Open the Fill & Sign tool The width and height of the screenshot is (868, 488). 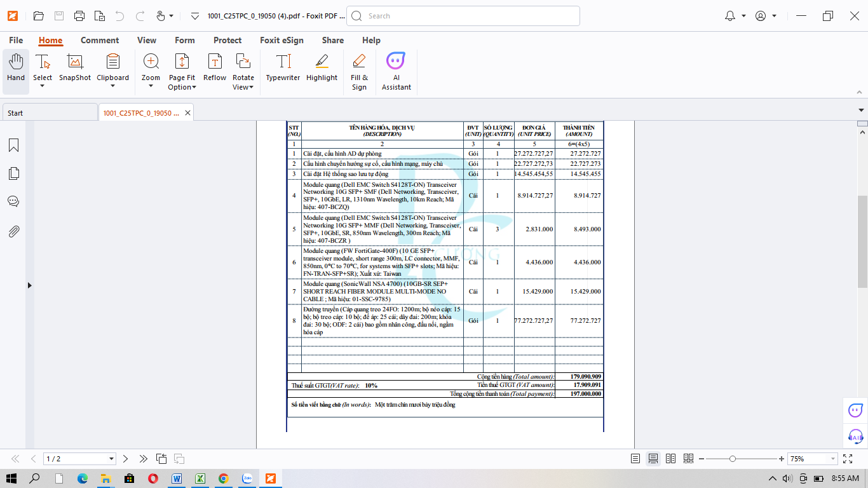(x=359, y=71)
